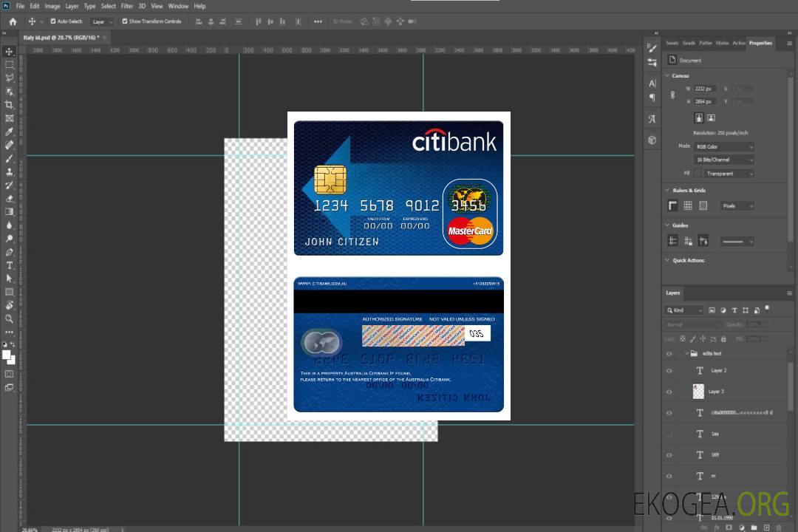Open the Window menu
This screenshot has width=798, height=532.
[x=178, y=6]
